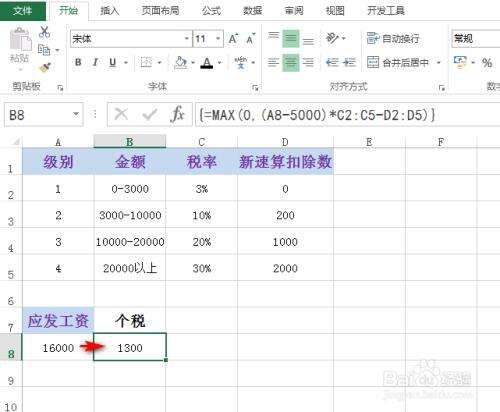Expand the Name Box dropdown for B8
Screen dimensions: 500x412
[76, 114]
